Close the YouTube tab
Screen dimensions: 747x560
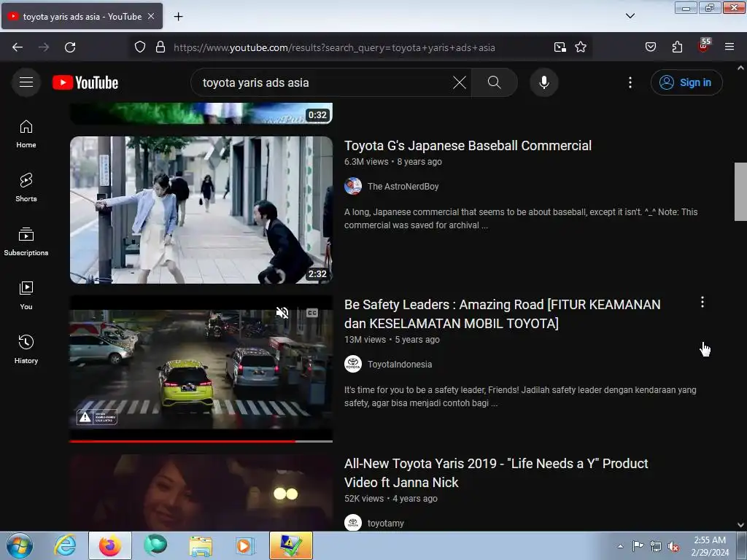(x=150, y=16)
